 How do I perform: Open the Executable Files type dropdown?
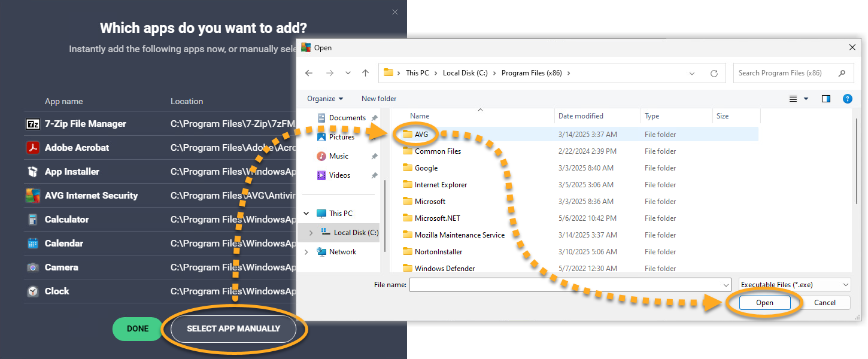794,285
